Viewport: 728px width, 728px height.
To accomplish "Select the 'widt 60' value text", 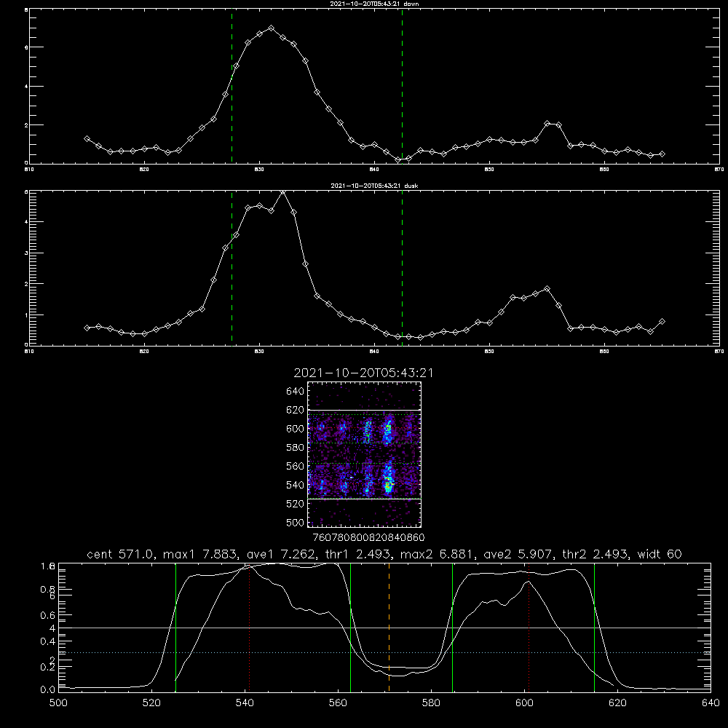I will pyautogui.click(x=660, y=554).
